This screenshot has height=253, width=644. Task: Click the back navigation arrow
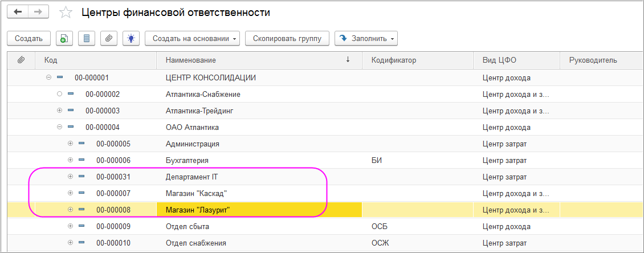point(18,12)
